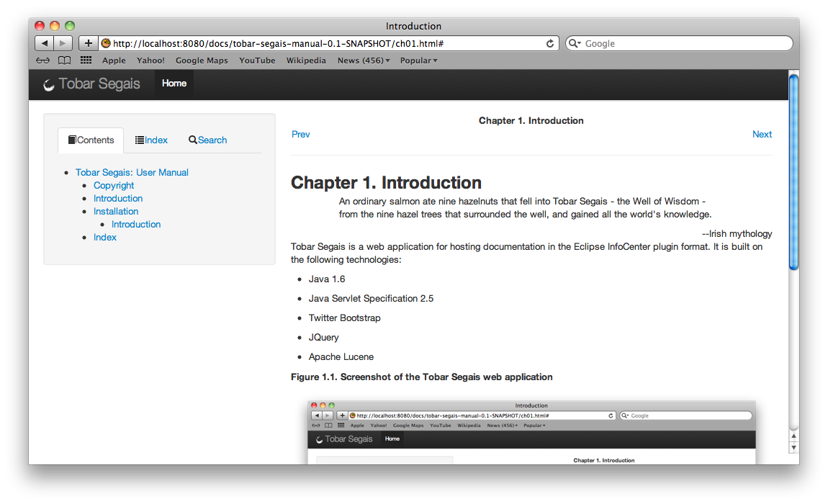
Task: Open the YouTube bookmark
Action: coord(257,60)
